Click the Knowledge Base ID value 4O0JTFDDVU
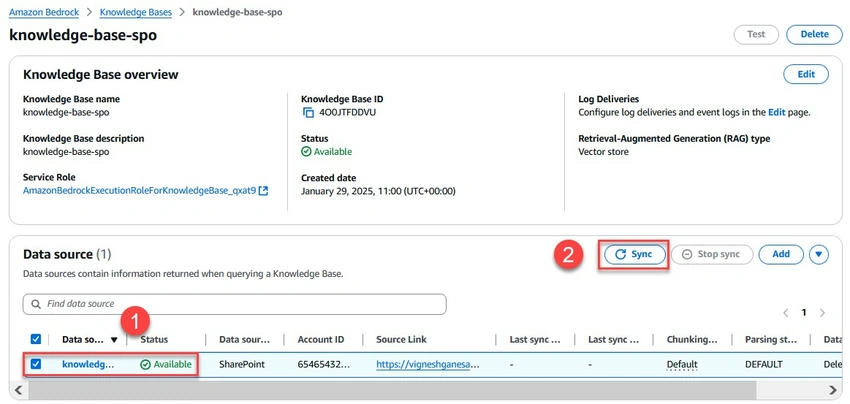Image resolution: width=850 pixels, height=404 pixels. click(347, 113)
